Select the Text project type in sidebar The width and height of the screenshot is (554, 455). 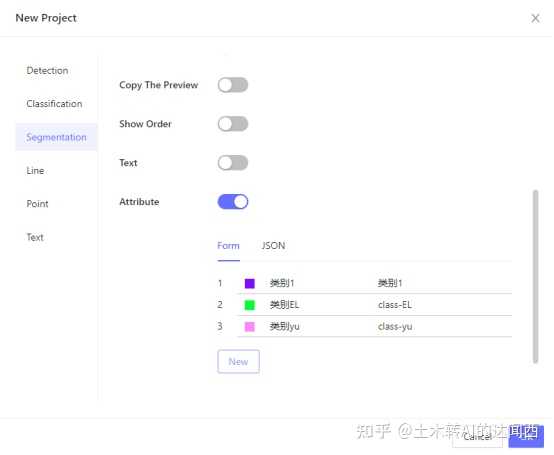click(35, 237)
